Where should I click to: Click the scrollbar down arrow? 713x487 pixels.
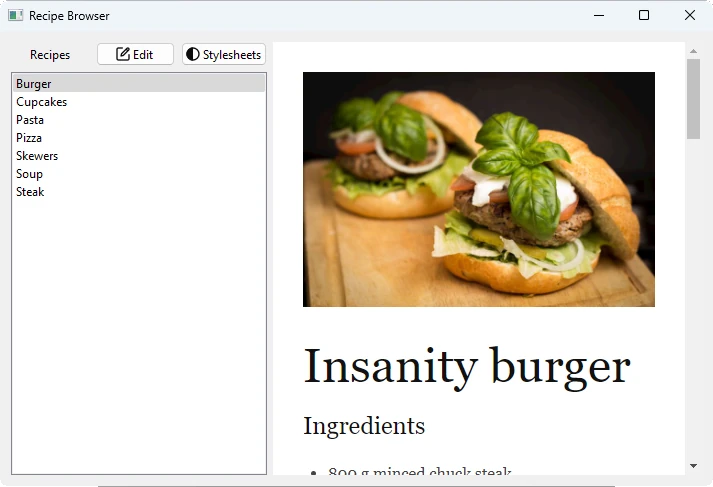coord(693,466)
